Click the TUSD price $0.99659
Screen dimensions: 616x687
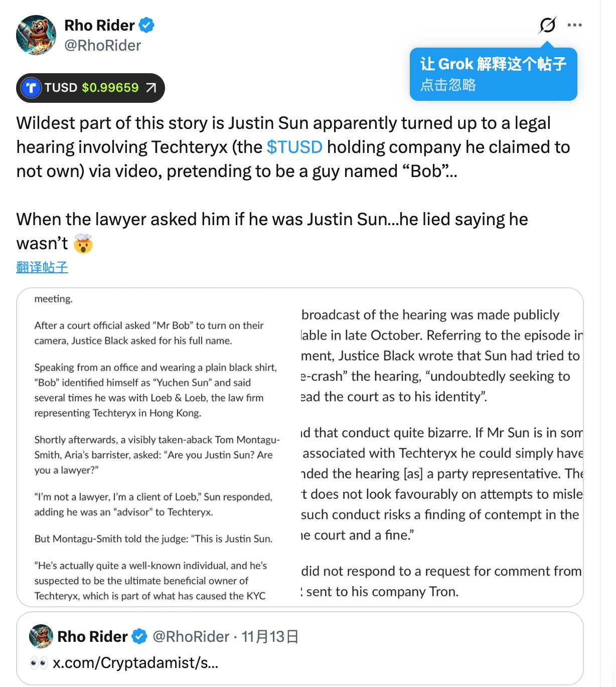[x=110, y=88]
